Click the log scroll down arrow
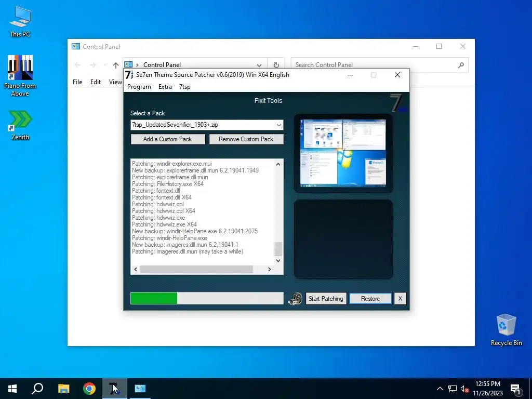 coord(278,261)
